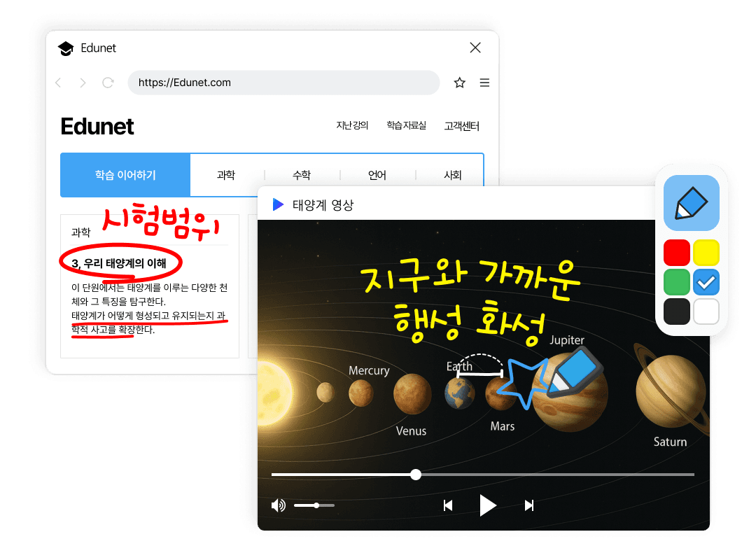The image size is (756, 560).
Task: Click the browser back arrow icon
Action: tap(58, 83)
